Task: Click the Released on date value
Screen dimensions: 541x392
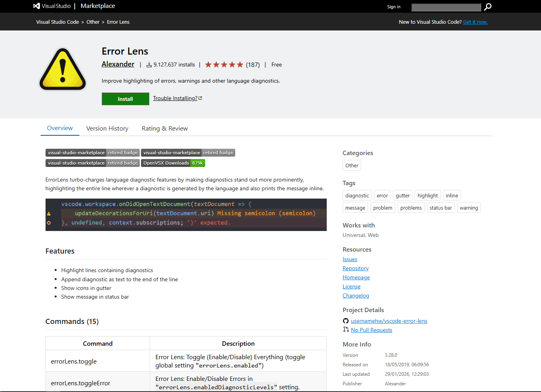Action: pyautogui.click(x=407, y=365)
